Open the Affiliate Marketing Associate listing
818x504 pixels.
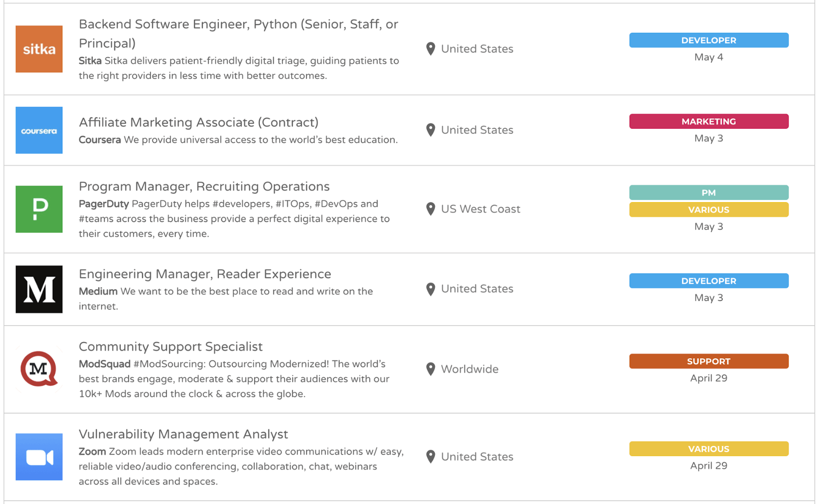tap(199, 122)
